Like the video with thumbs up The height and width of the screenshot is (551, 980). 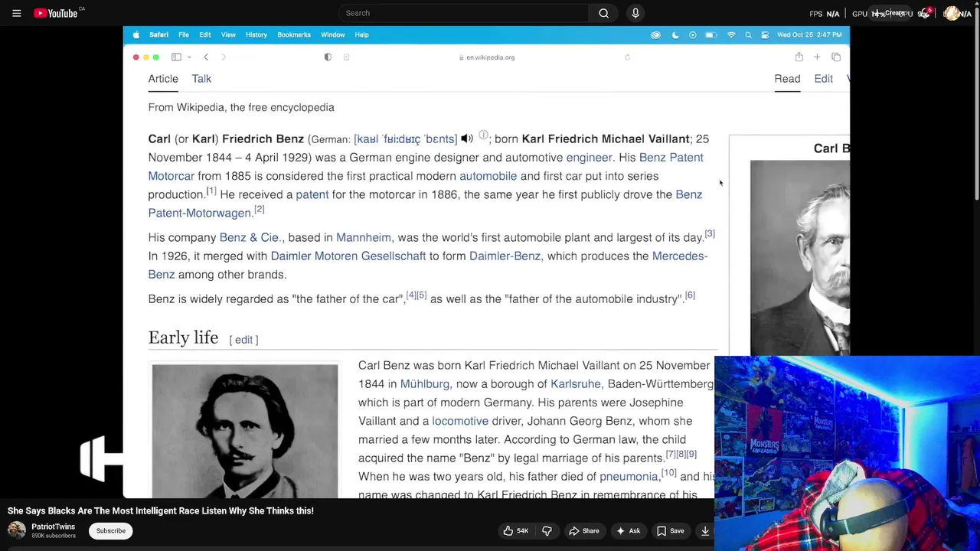point(515,531)
